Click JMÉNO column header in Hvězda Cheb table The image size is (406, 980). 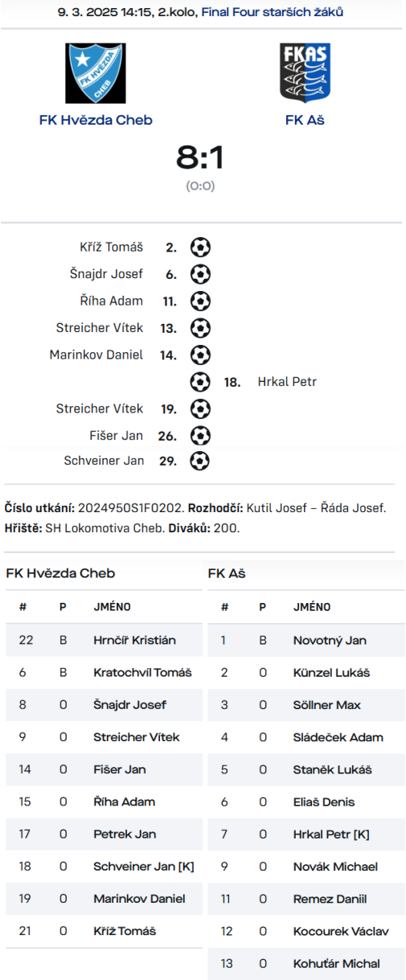(x=112, y=607)
